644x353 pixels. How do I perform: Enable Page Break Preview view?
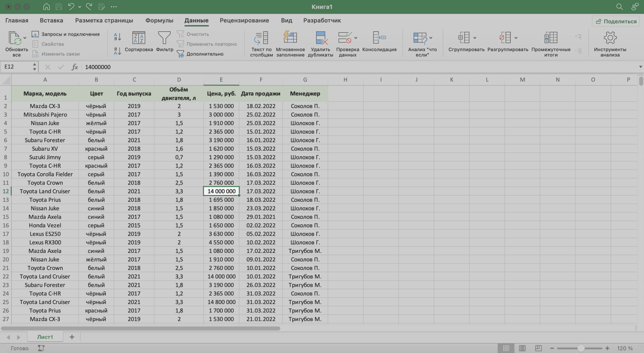(538, 348)
